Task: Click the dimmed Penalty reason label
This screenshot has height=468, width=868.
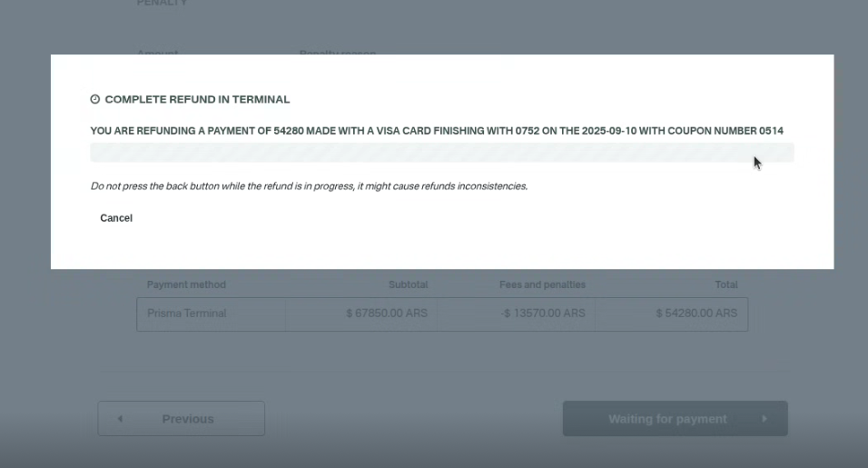Action: click(x=337, y=53)
